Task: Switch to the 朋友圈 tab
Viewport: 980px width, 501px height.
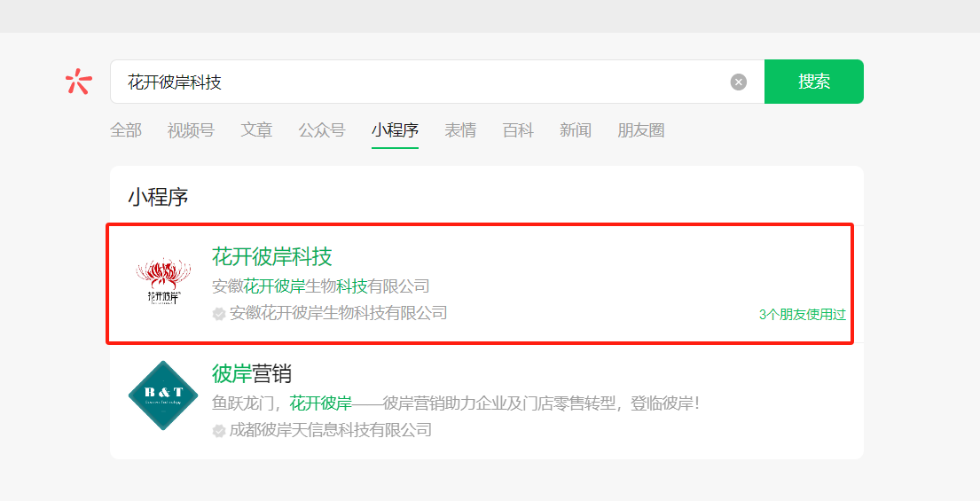Action: click(640, 130)
